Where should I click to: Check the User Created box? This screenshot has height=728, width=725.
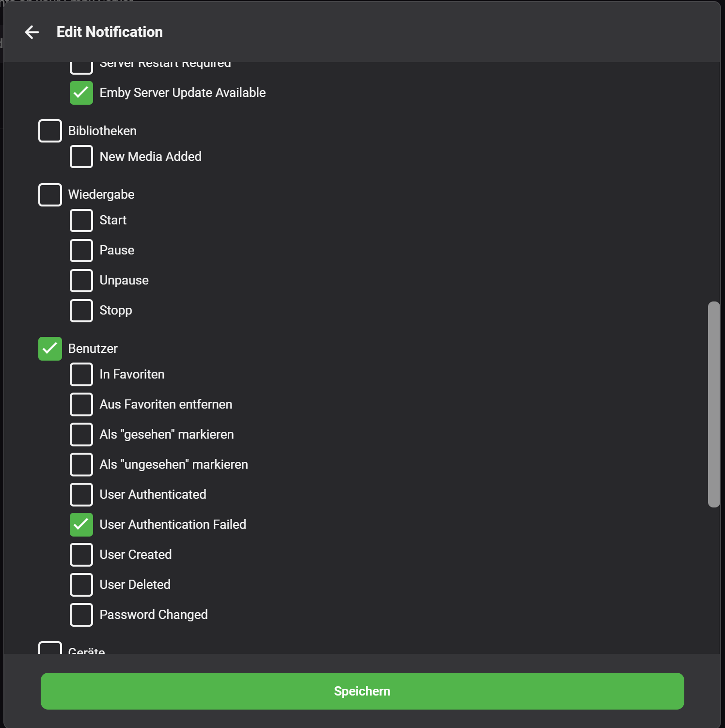point(81,555)
